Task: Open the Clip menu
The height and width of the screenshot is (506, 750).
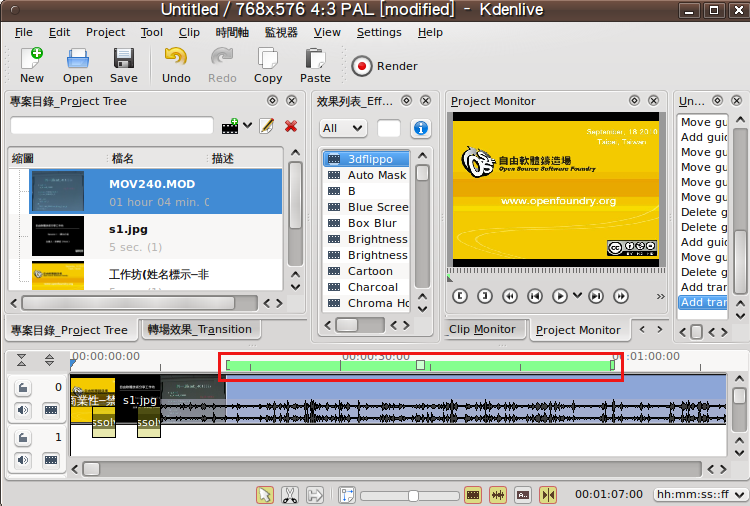Action: pos(189,32)
